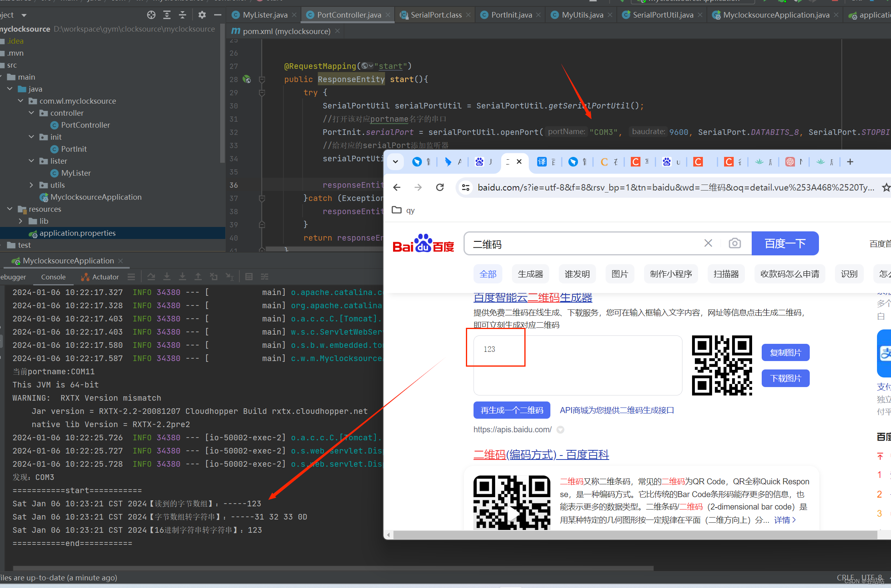Open the browser tab search dropdown
This screenshot has width=891, height=588.
tap(395, 162)
